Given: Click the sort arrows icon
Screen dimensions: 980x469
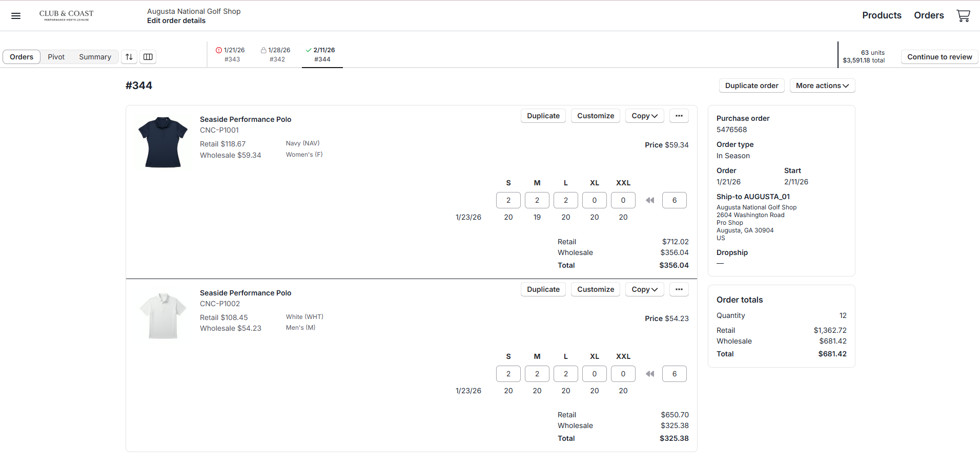Looking at the screenshot, I should (x=129, y=57).
